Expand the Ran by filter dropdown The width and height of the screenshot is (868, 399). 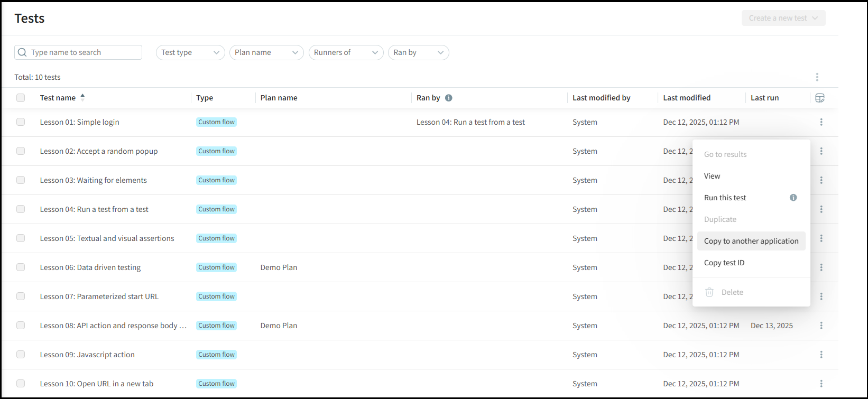coord(418,52)
